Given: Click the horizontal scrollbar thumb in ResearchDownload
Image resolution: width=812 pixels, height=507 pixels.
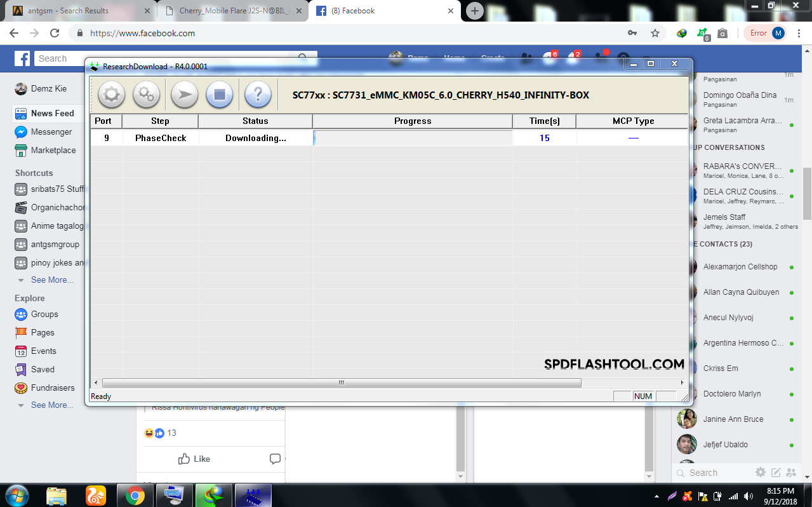Looking at the screenshot, I should 342,382.
